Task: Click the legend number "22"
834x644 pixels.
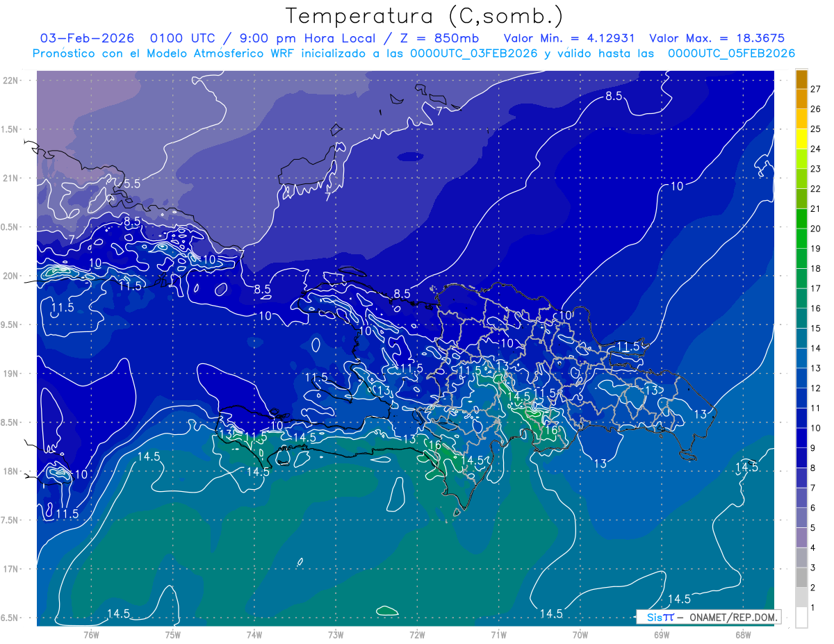Action: 816,189
